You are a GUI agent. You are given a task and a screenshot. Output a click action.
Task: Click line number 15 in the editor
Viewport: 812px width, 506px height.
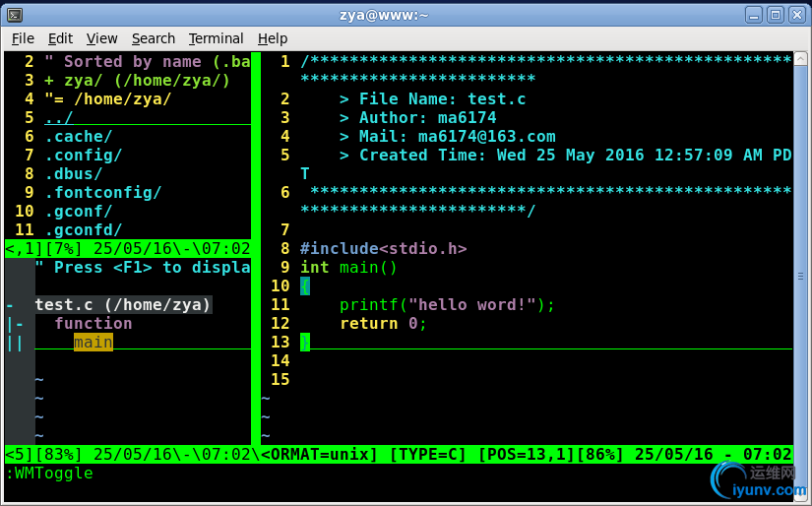[281, 380]
